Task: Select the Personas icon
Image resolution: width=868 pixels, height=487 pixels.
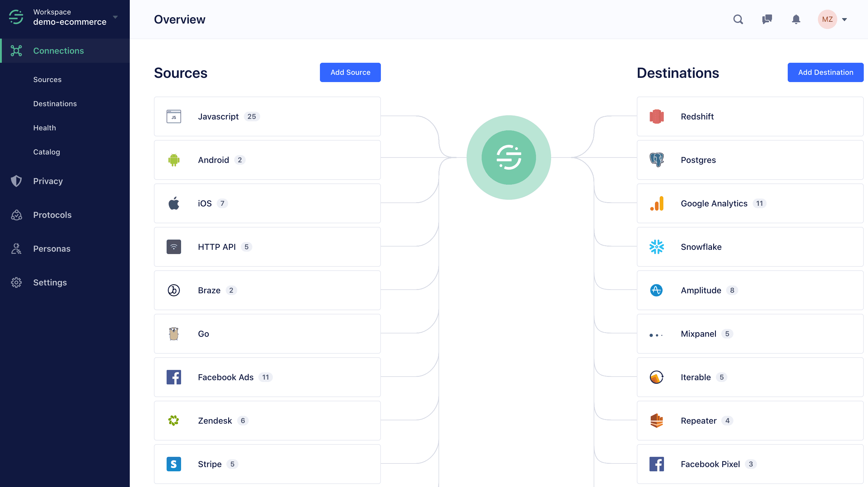Action: point(16,249)
